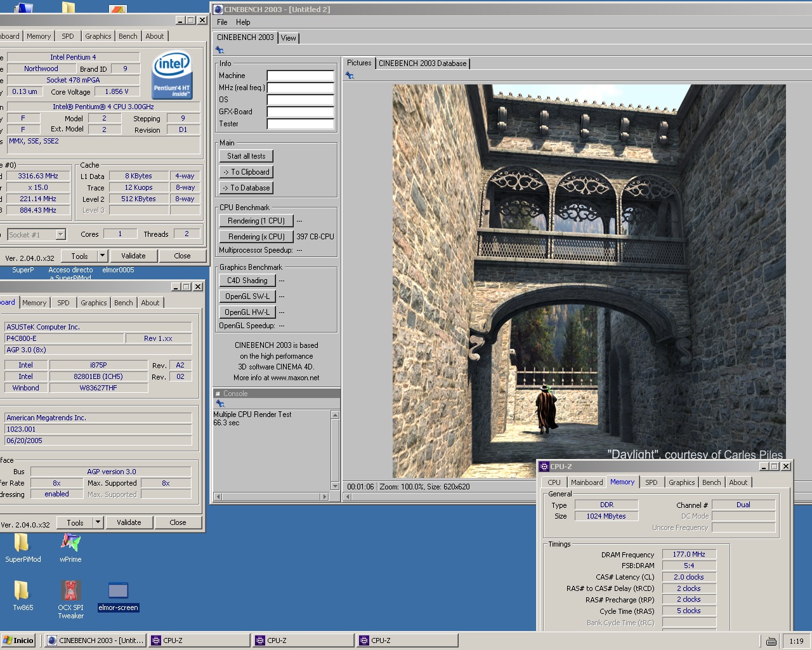
Task: Click the CINEBENCH title bar icon
Action: pos(218,10)
